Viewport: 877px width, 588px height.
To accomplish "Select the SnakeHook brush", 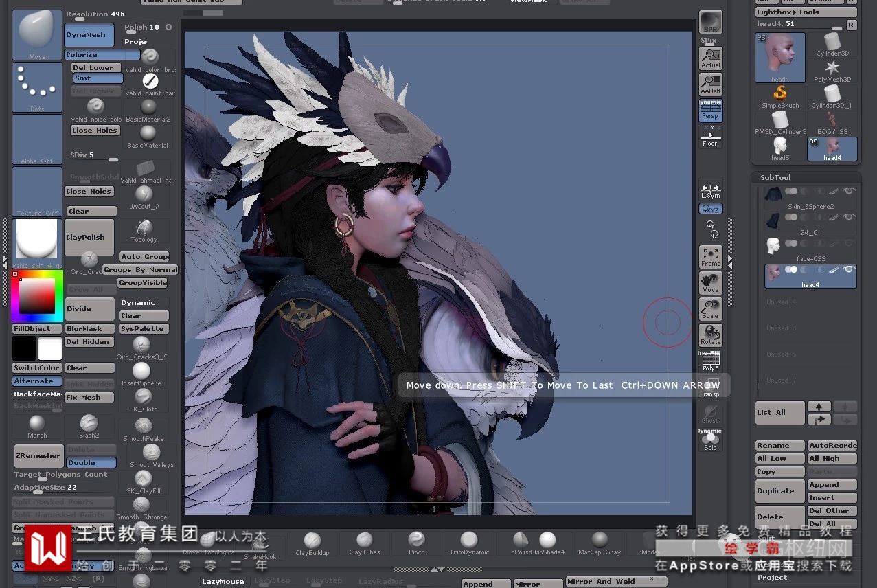I will (x=260, y=547).
